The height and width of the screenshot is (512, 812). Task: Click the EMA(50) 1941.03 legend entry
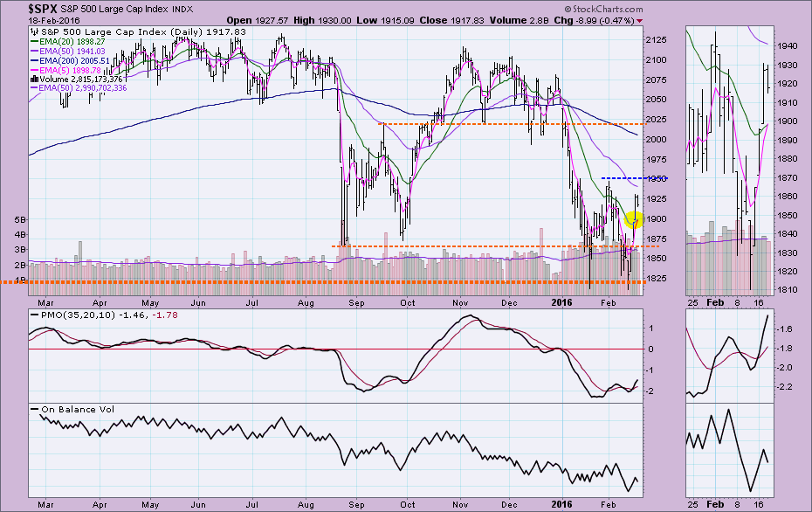pos(72,52)
